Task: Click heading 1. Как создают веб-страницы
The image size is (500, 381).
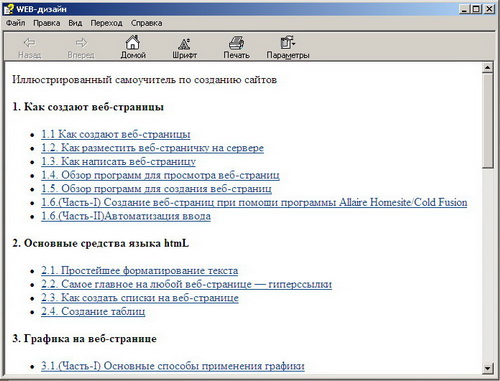Action: pyautogui.click(x=88, y=107)
